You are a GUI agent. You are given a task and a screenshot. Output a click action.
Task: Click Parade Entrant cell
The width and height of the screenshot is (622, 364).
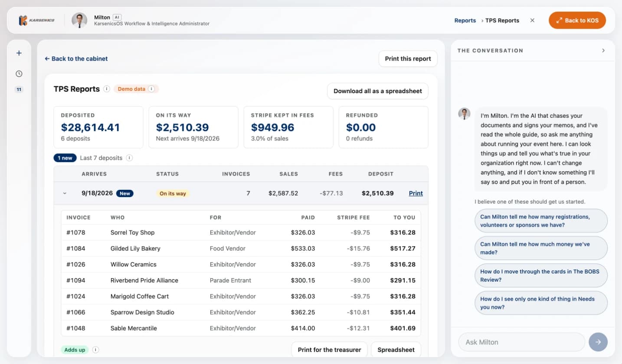click(x=230, y=280)
